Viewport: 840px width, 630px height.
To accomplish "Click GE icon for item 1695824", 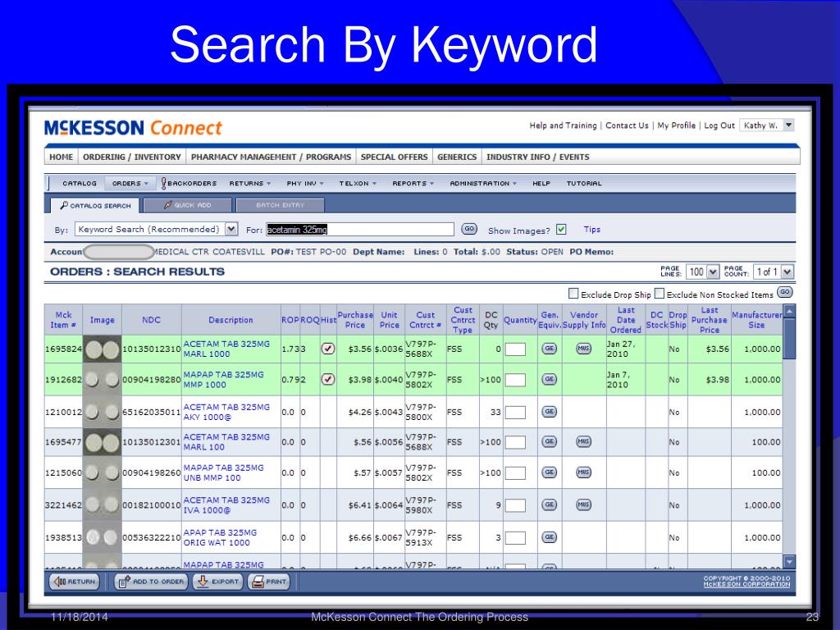I will (x=549, y=348).
